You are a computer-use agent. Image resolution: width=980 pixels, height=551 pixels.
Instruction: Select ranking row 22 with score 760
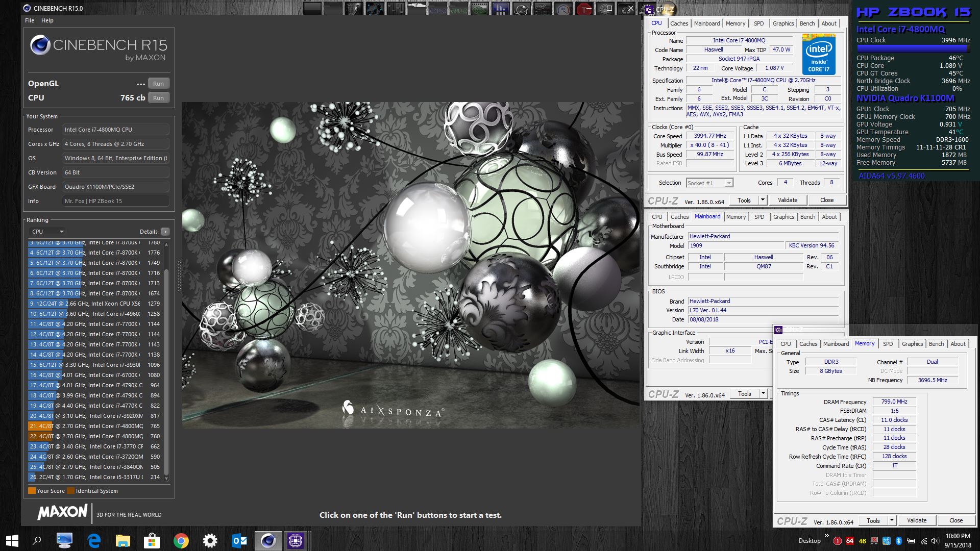click(95, 436)
